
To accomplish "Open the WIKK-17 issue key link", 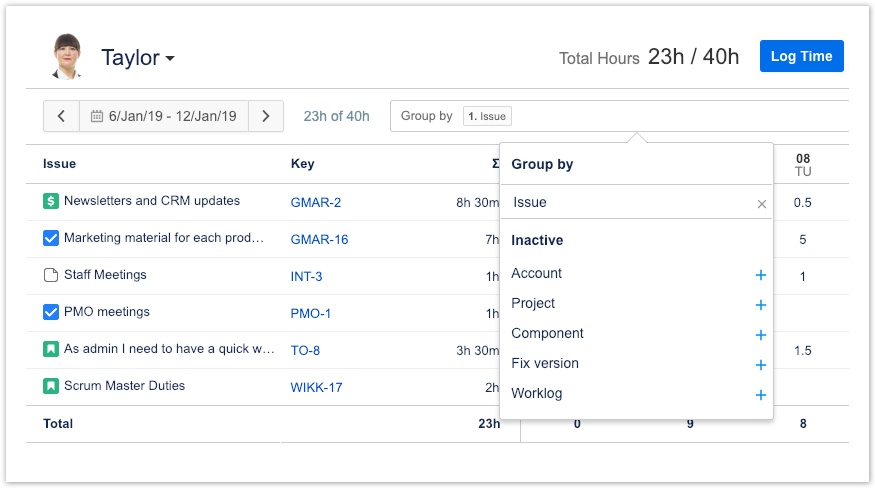I will click(x=316, y=387).
